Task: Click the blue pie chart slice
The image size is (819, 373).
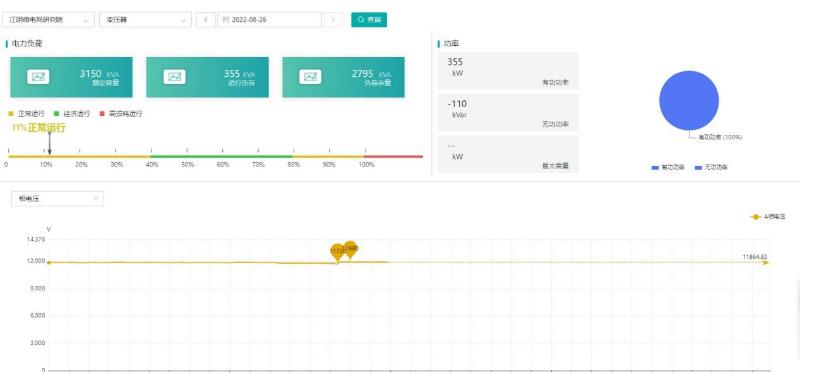Action: [x=689, y=100]
